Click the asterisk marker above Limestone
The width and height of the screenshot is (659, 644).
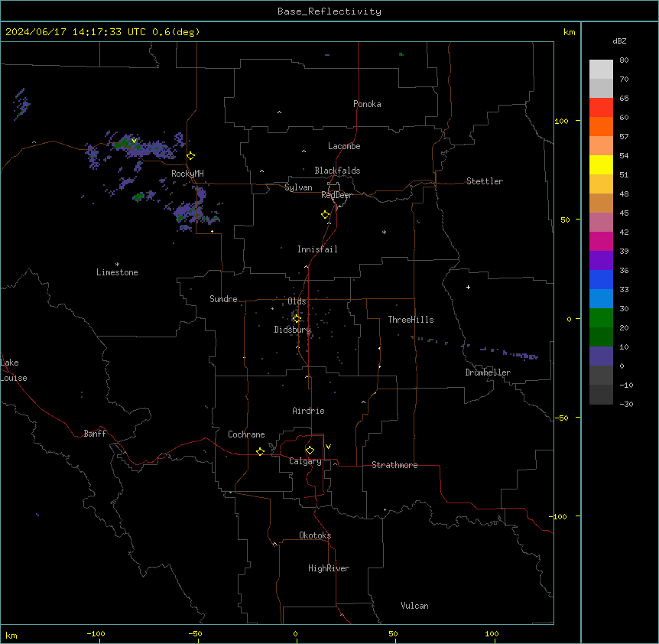coord(117,265)
